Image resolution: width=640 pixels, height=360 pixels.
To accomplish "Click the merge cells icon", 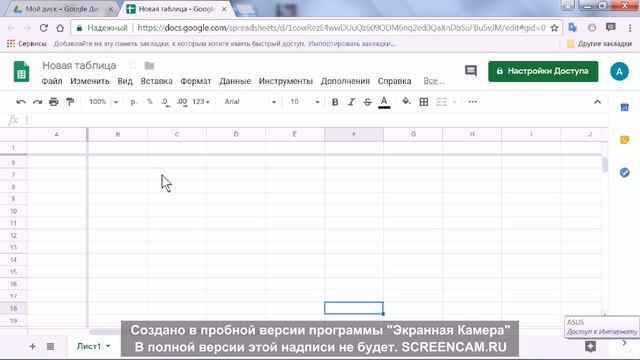I will (x=442, y=102).
